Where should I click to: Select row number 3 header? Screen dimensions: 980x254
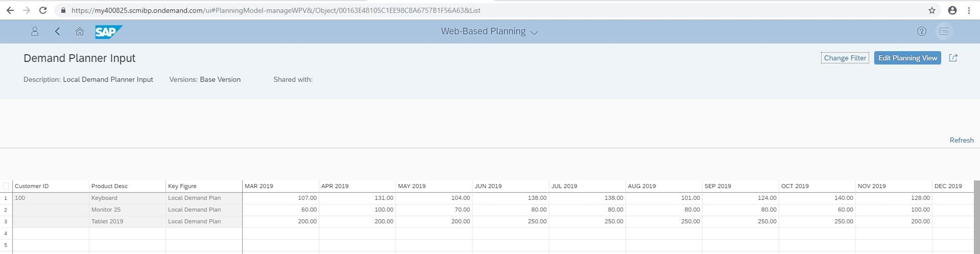coord(6,221)
